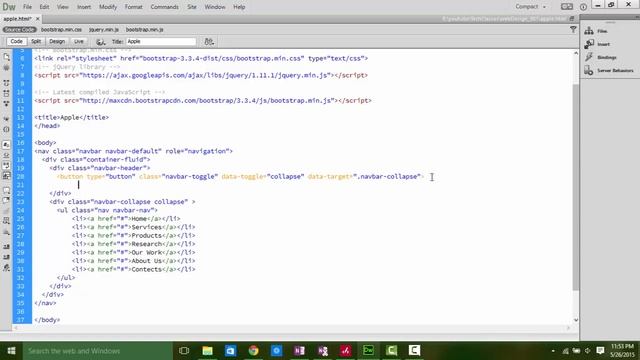
Task: Click the Products list item code line
Action: pyautogui.click(x=133, y=236)
